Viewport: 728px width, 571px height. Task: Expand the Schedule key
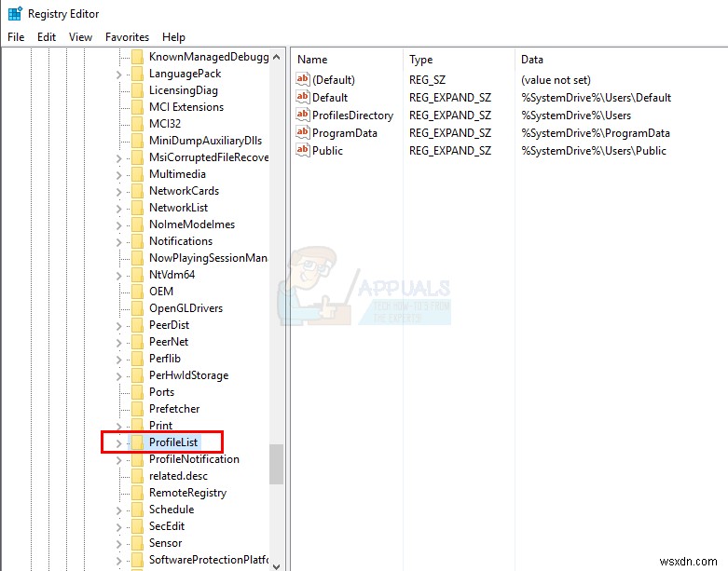point(119,510)
